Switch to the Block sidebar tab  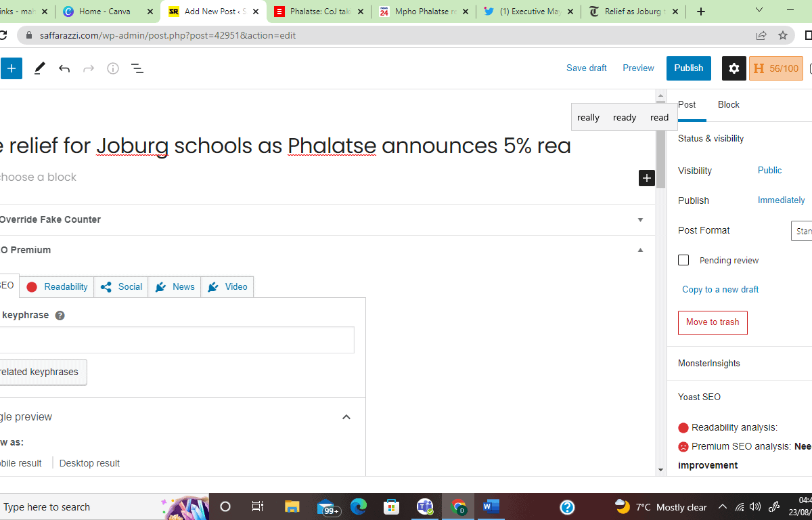tap(729, 104)
